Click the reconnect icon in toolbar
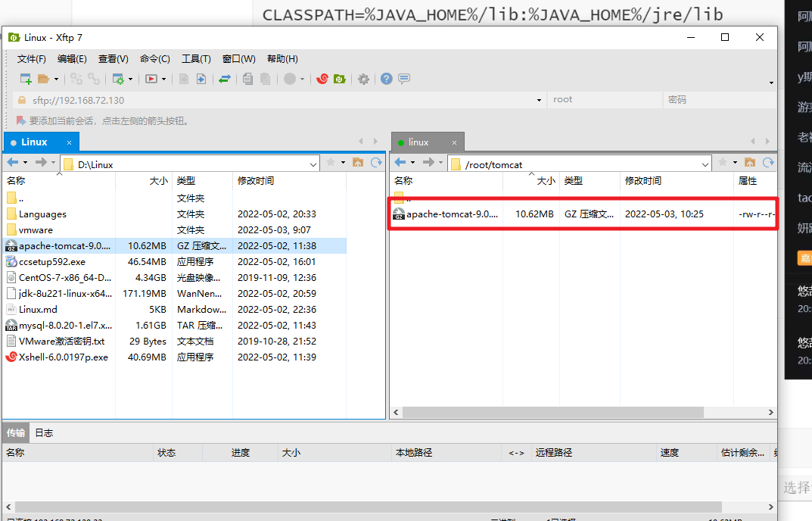Screen dimensions: 812x521 (x=76, y=79)
